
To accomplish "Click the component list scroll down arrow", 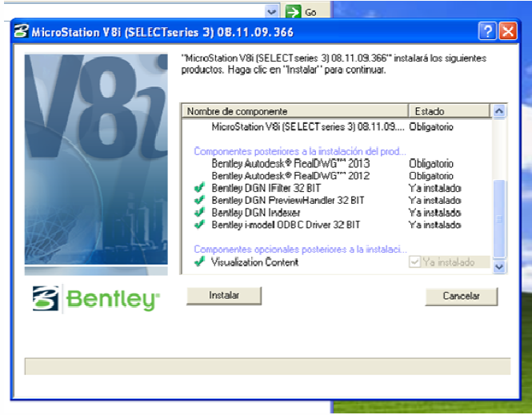I will point(499,267).
